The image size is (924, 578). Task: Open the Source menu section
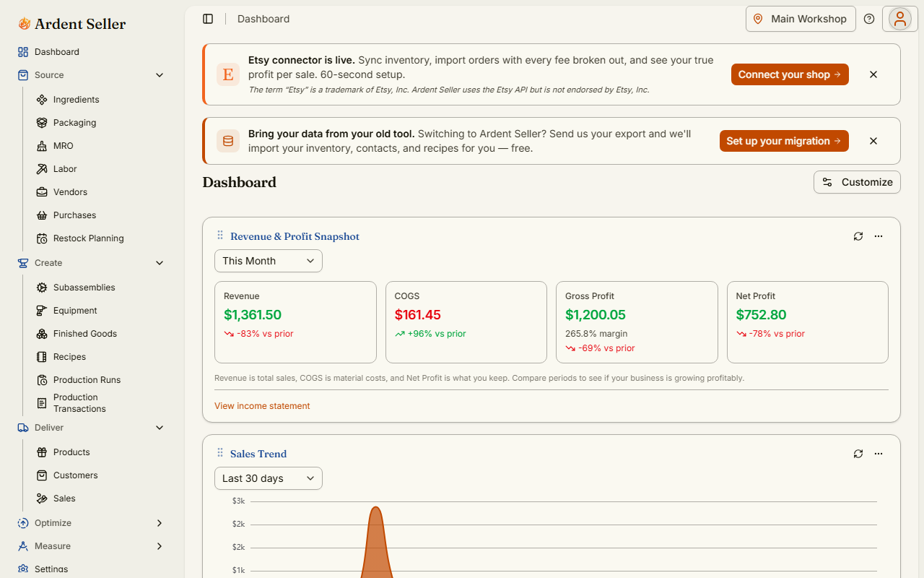(92, 75)
